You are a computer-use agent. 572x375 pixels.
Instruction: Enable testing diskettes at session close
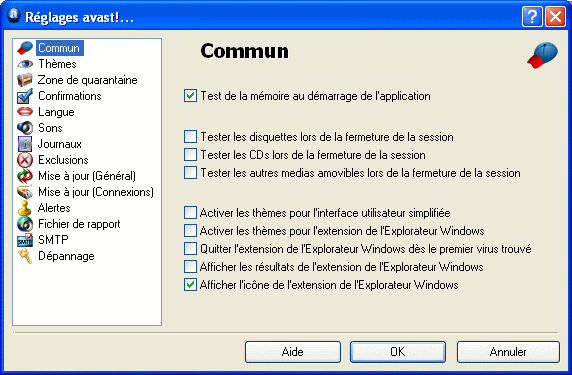click(x=190, y=137)
